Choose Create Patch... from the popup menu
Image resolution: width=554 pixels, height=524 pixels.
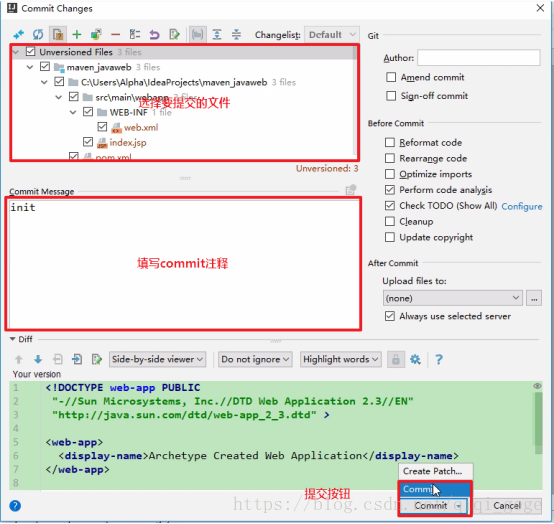coord(436,472)
